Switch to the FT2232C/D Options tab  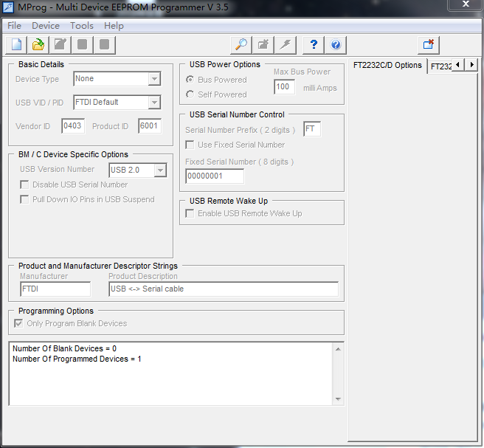pyautogui.click(x=387, y=66)
